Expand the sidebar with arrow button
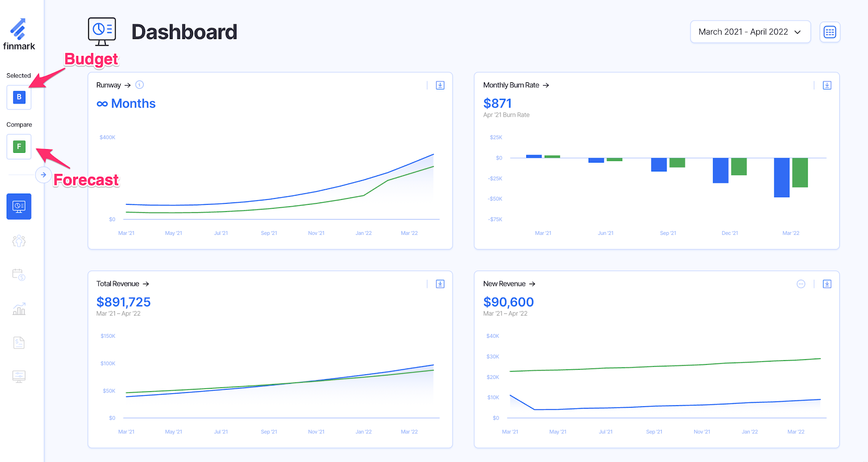Viewport: 868px width, 462px height. pos(43,175)
